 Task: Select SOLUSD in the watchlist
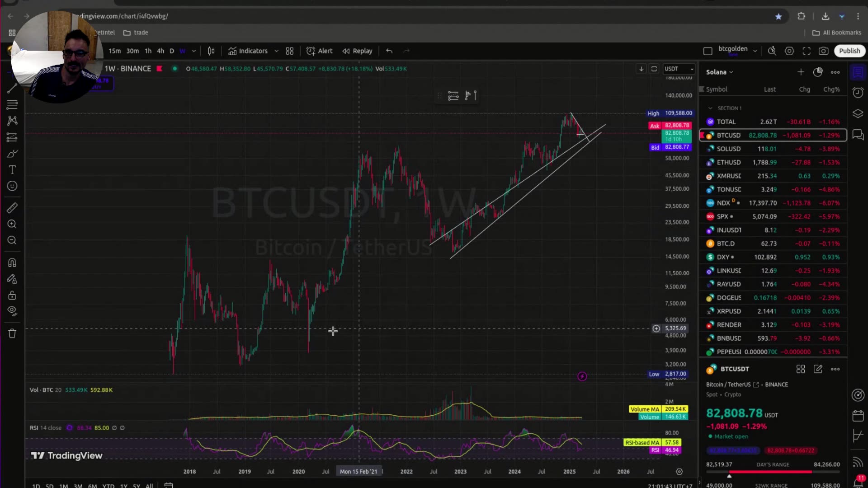click(728, 149)
